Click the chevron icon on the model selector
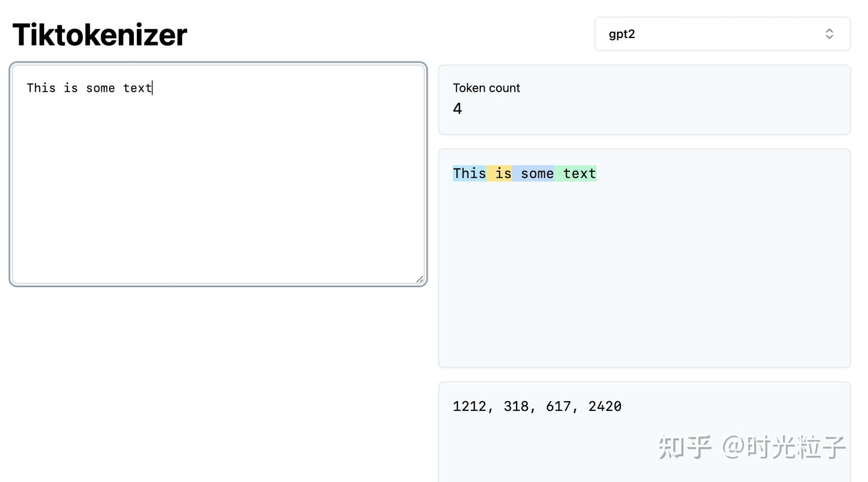 829,33
